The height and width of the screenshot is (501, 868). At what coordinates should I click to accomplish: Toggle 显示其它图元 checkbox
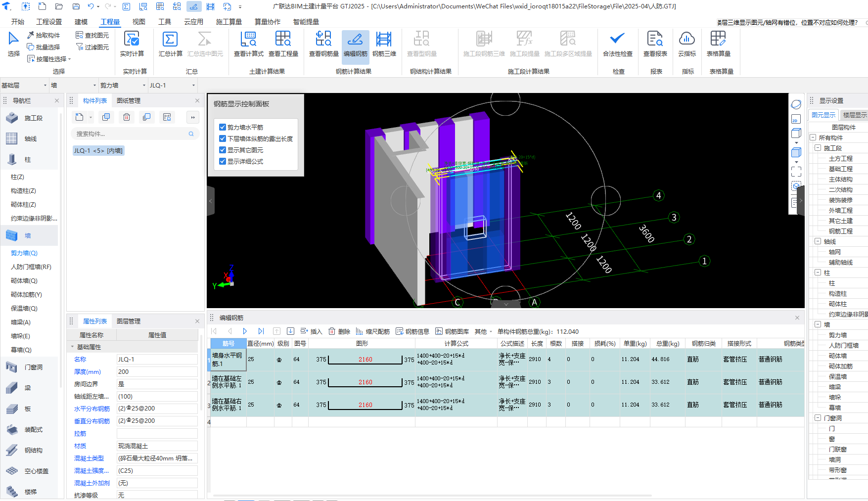[x=223, y=150]
